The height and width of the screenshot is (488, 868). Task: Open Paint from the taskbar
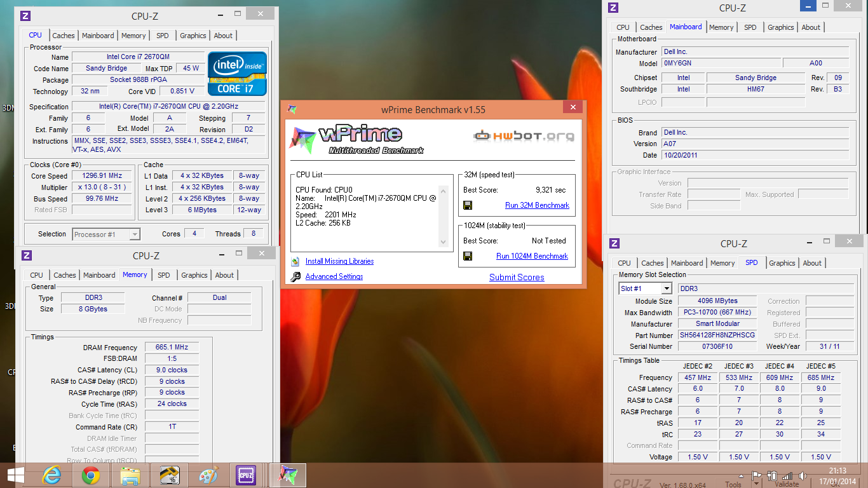[208, 475]
